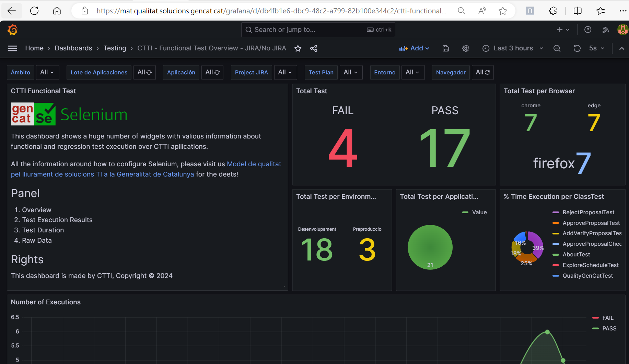
Task: Open dashboard settings gear icon
Action: pos(466,48)
